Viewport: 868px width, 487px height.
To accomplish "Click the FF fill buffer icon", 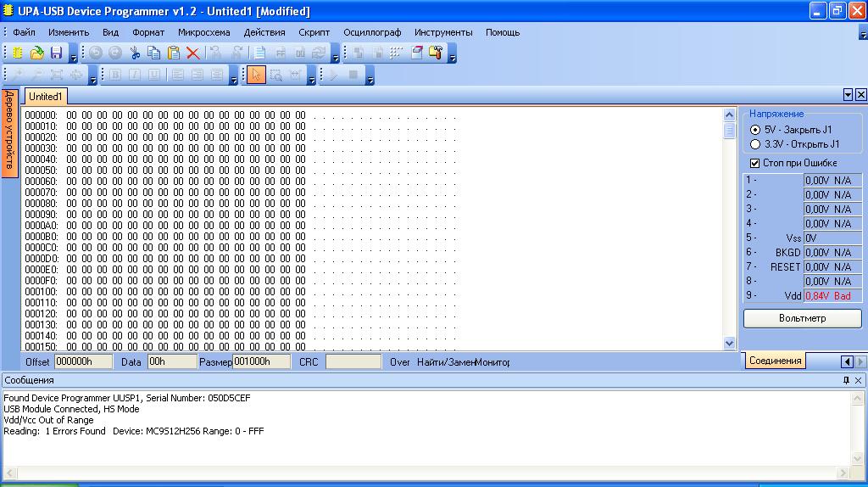I will pos(281,53).
